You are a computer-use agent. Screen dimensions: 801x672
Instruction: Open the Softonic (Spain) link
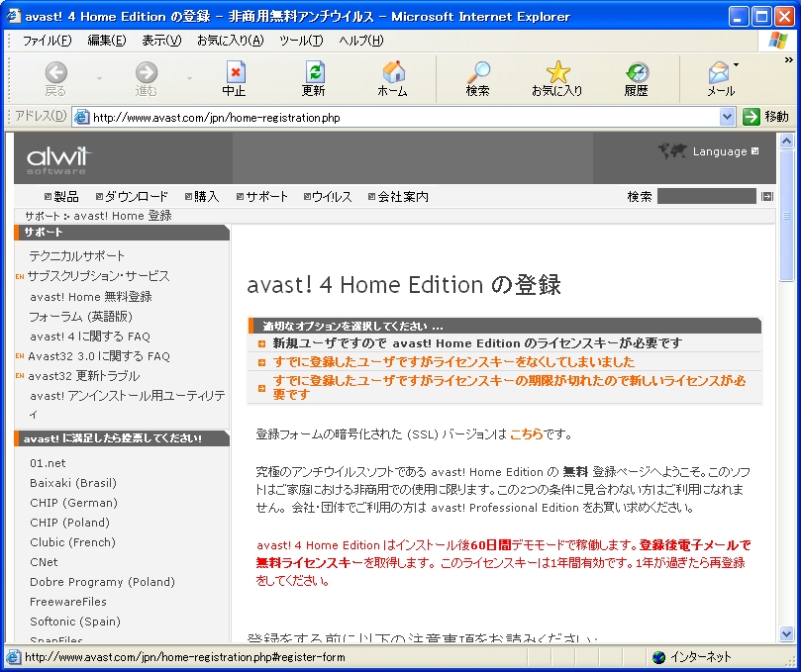tap(75, 622)
